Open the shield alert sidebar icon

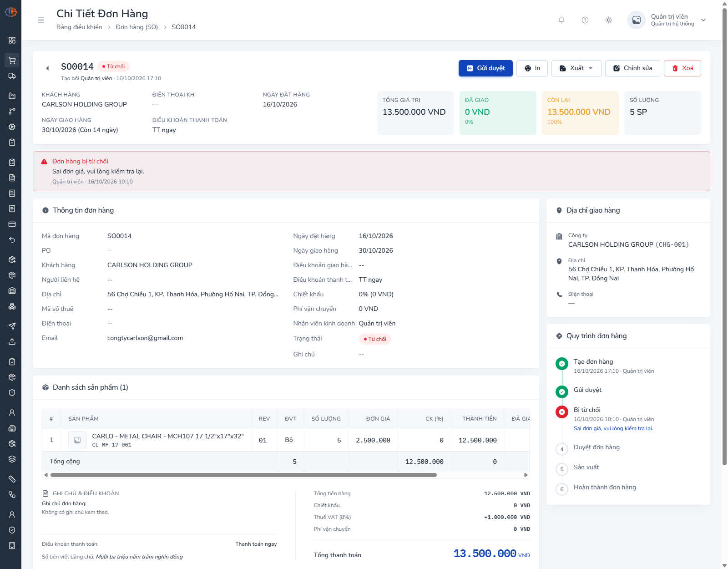point(12,392)
